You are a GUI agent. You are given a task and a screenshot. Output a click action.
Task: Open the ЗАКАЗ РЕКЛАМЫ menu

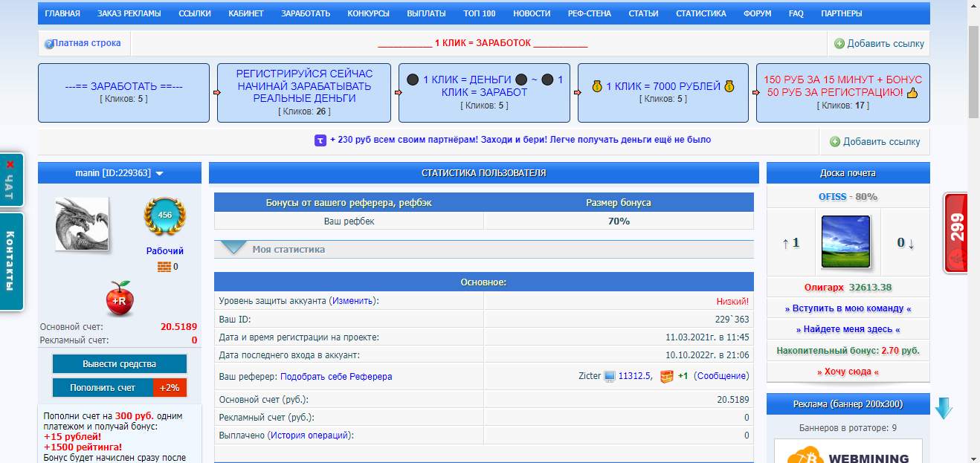coord(129,13)
